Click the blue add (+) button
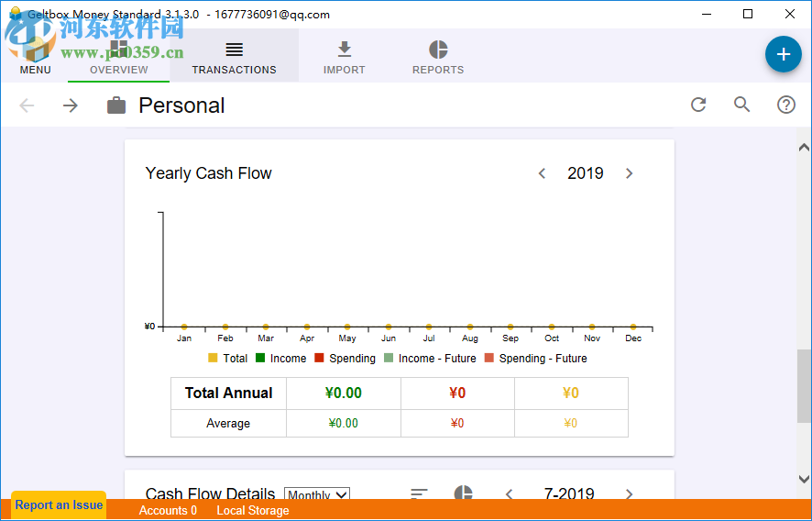Screen dimensions: 812x521 pyautogui.click(x=784, y=54)
